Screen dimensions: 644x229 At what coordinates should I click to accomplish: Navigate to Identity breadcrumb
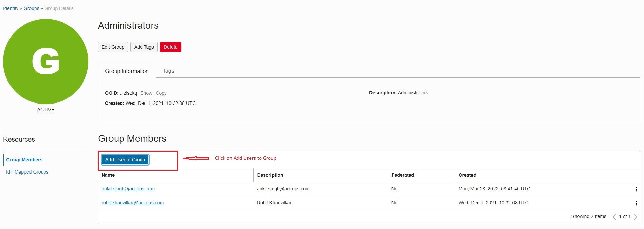pos(11,8)
